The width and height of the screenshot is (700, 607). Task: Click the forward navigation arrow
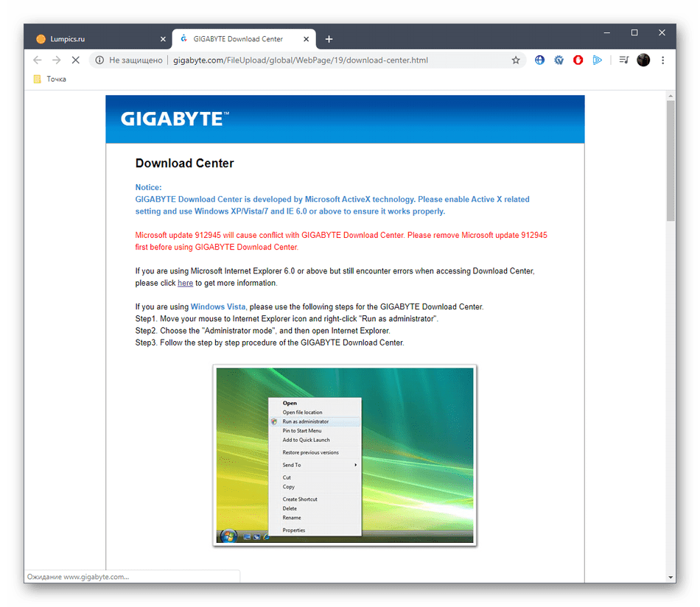click(x=56, y=60)
